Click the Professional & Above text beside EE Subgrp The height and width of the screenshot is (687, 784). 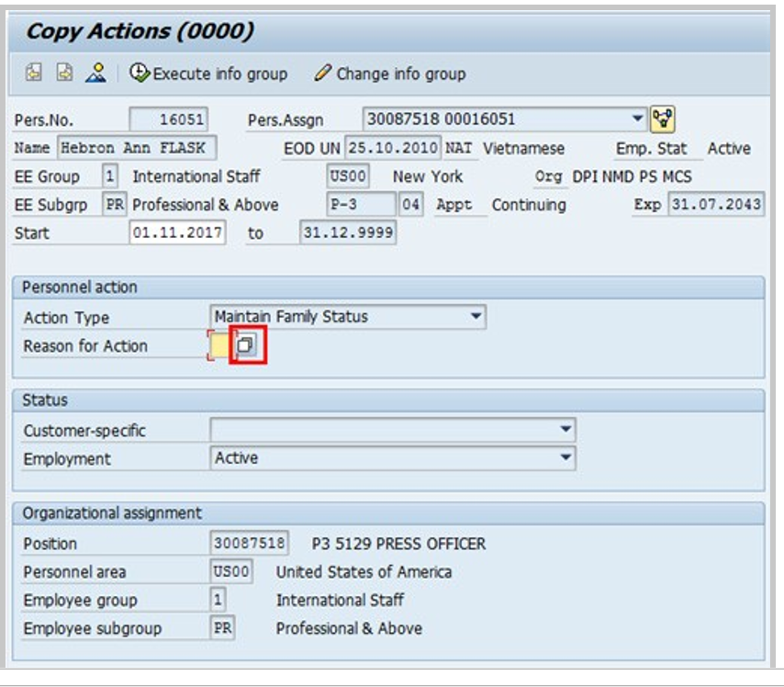point(206,205)
